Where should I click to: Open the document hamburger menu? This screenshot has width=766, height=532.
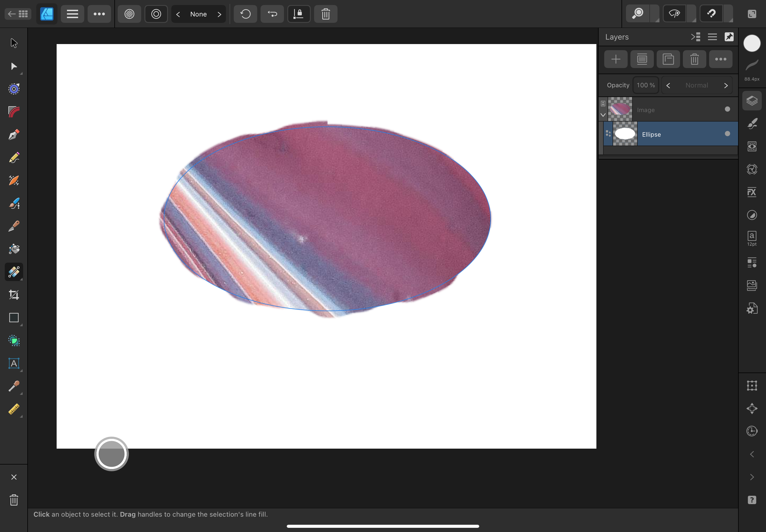click(x=72, y=14)
